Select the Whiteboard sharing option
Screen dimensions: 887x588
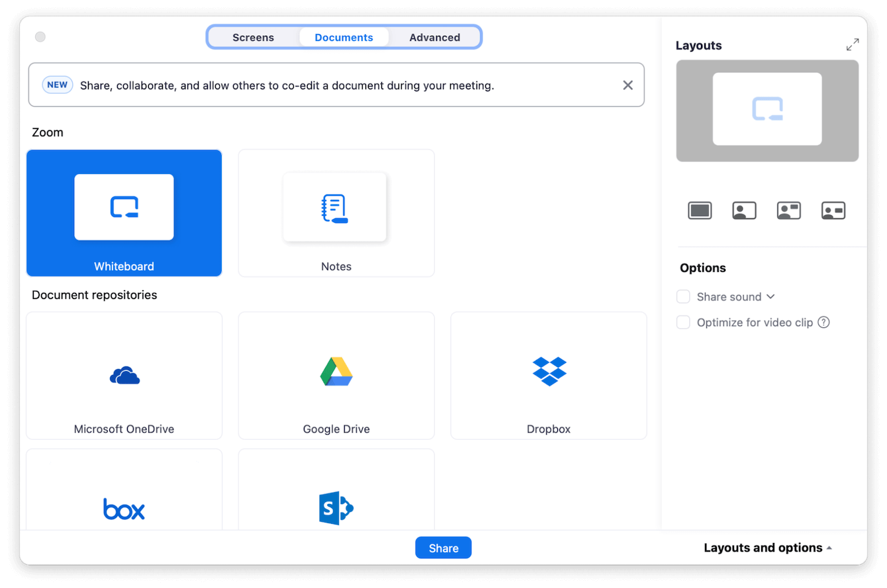124,212
